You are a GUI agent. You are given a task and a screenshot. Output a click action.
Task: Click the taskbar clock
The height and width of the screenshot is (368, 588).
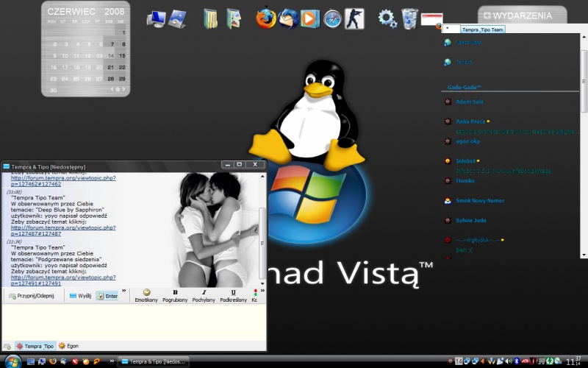[573, 361]
